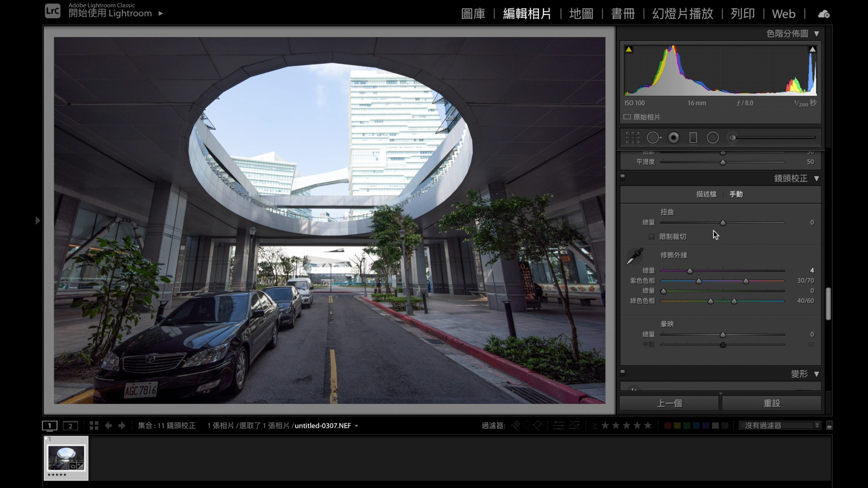Filter by rejected photos
868x488 pixels.
[x=537, y=426]
